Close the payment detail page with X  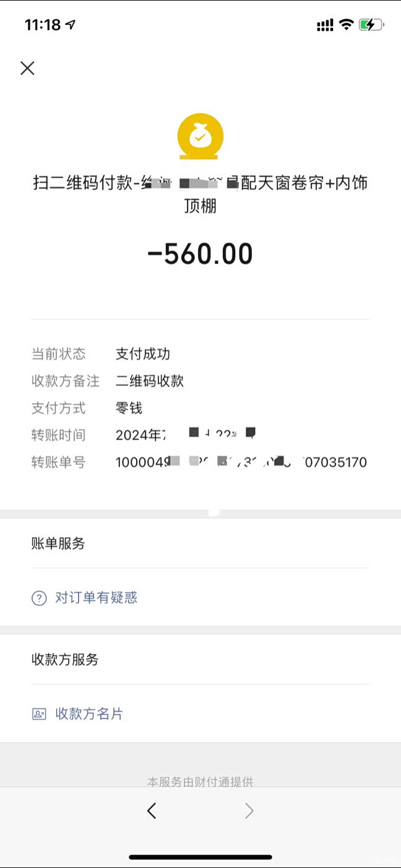(x=27, y=68)
